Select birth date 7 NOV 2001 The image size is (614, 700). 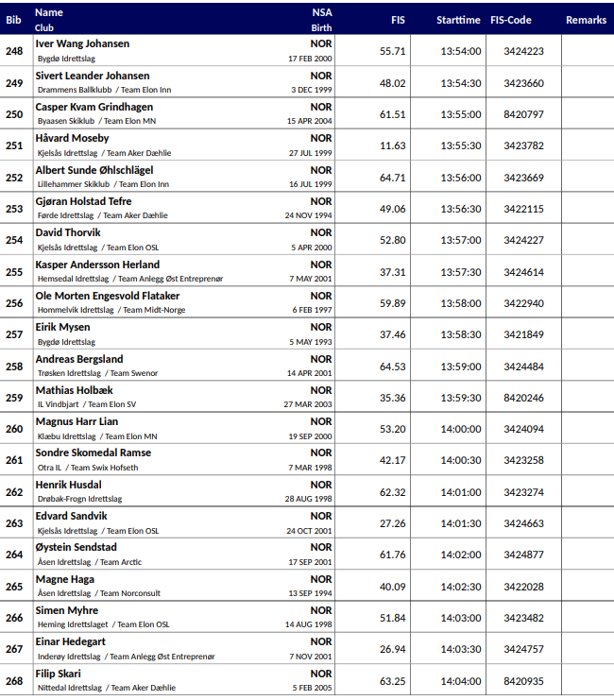309,656
